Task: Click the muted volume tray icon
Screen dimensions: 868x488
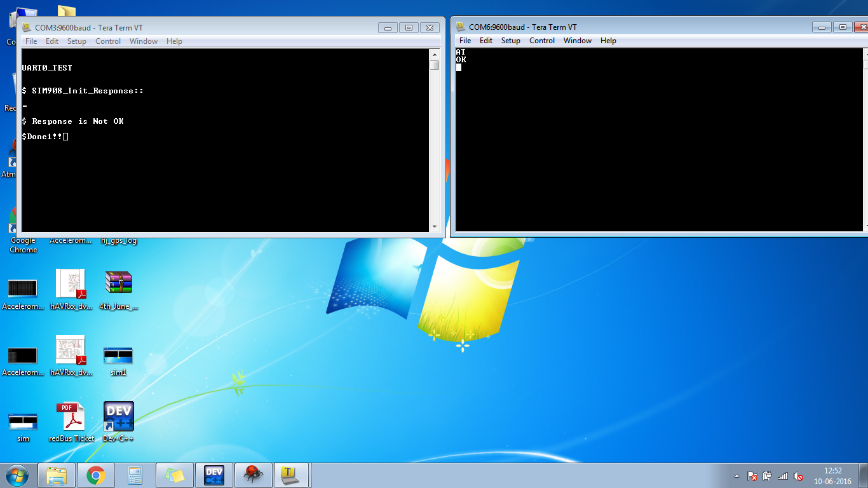Action: pyautogui.click(x=799, y=476)
